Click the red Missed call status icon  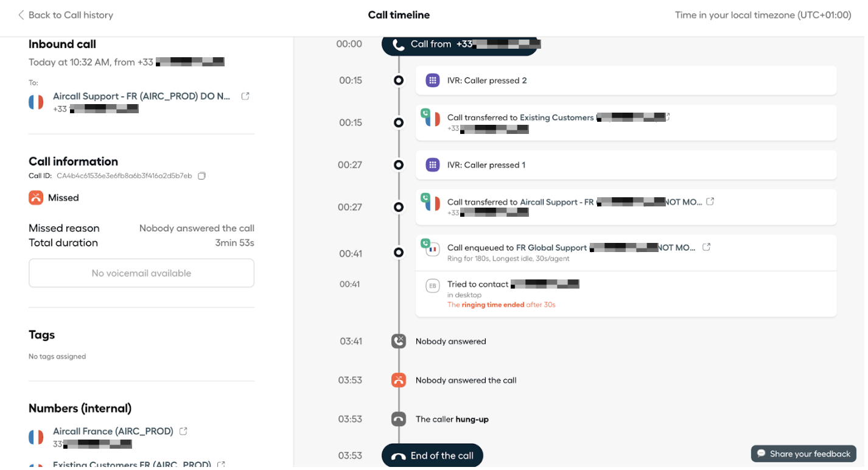[x=36, y=198]
